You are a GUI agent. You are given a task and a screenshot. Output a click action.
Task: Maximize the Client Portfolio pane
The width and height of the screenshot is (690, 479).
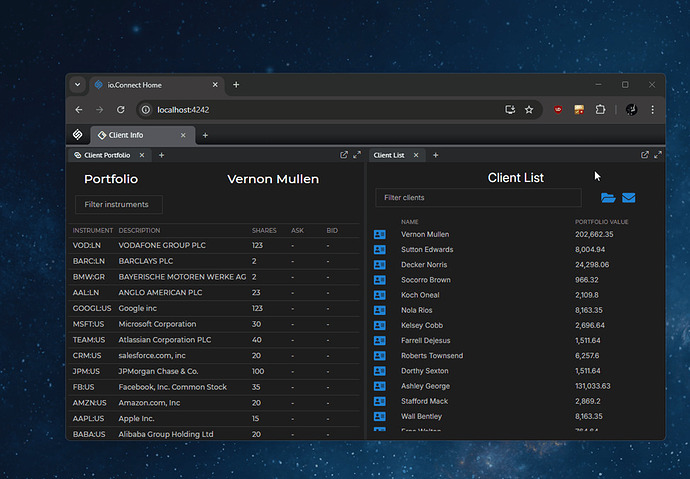coord(357,155)
